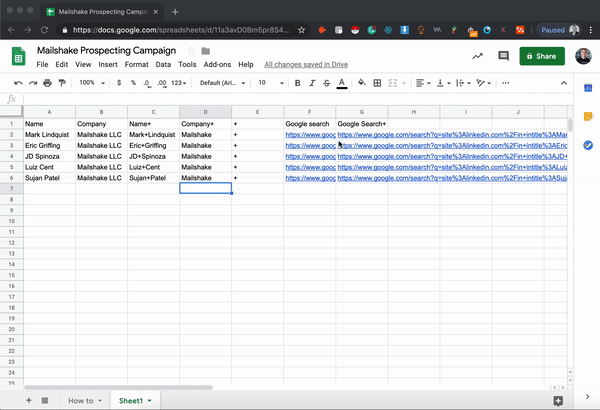Show the all sheets list icon
The width and height of the screenshot is (600, 410).
pos(45,400)
